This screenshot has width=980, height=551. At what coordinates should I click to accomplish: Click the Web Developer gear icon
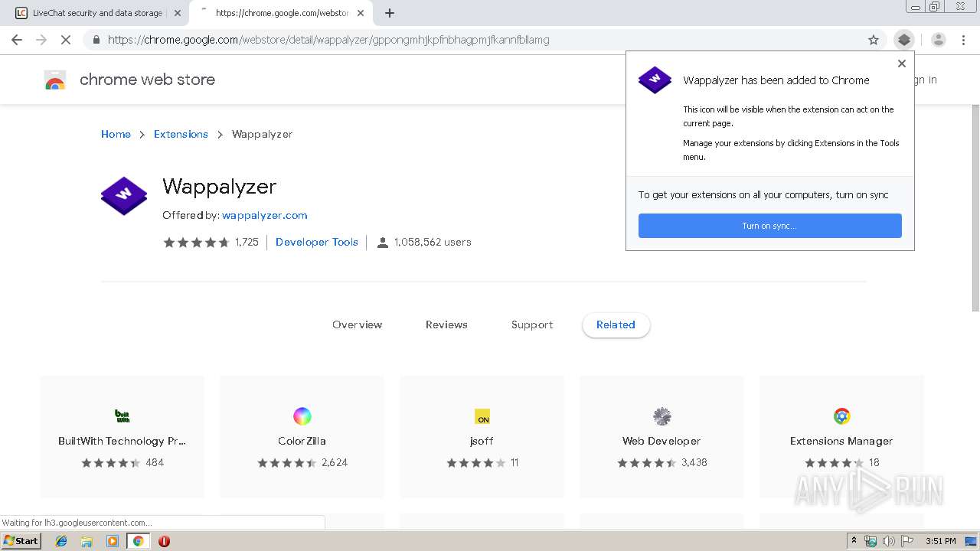click(x=662, y=416)
